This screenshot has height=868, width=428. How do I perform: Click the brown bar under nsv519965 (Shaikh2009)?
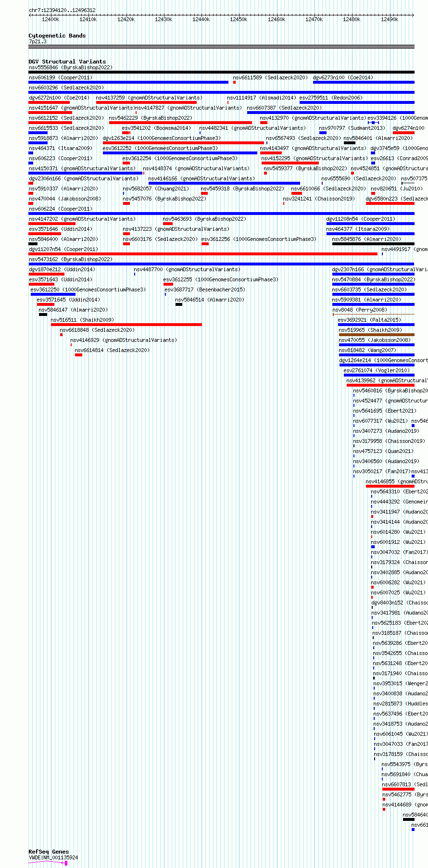point(377,335)
